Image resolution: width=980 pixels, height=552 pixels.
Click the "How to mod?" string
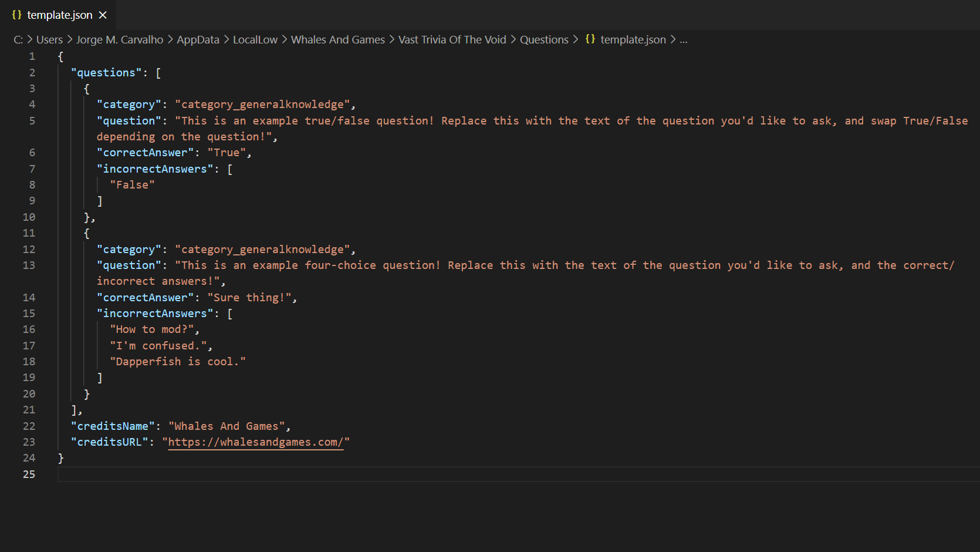click(x=152, y=329)
